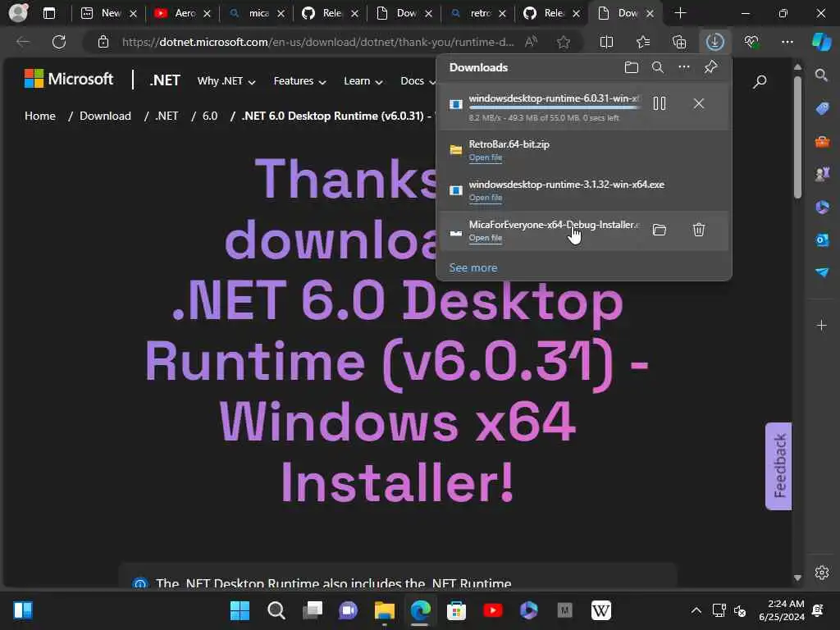The image size is (840, 630).
Task: Show MicaForEveryone installer in folder
Action: coord(660,230)
